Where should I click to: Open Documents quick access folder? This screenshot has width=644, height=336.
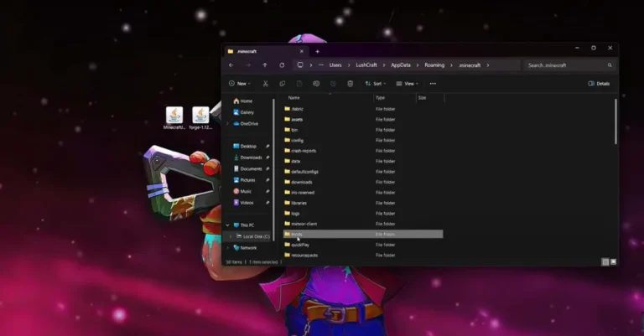247,168
